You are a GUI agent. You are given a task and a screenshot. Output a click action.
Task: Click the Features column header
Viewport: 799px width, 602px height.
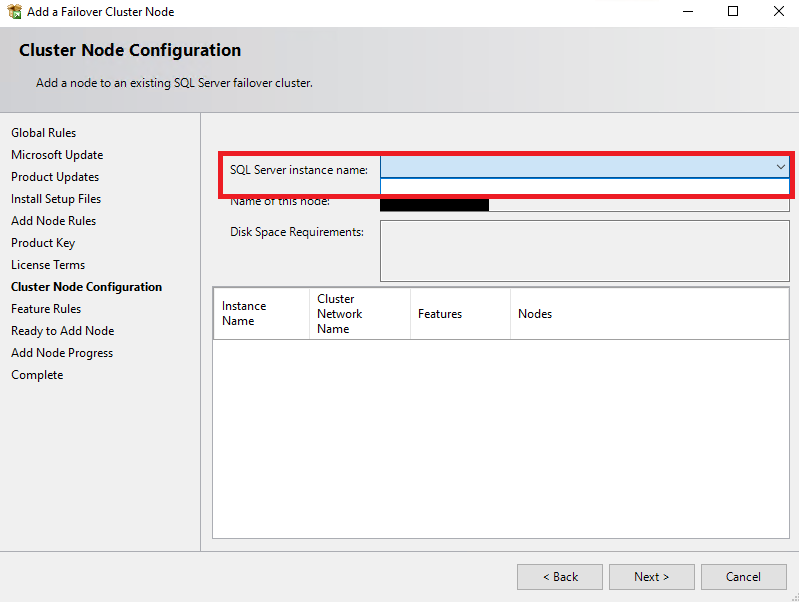click(460, 313)
